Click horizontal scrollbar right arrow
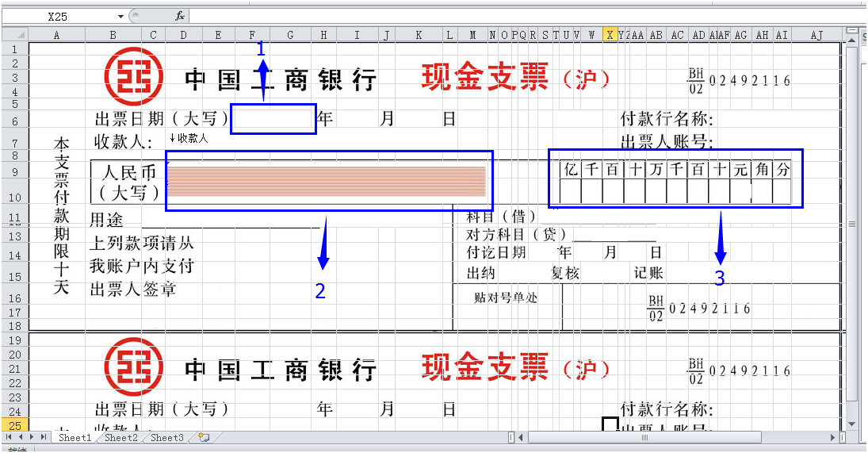This screenshot has height=453, width=868. coord(832,437)
